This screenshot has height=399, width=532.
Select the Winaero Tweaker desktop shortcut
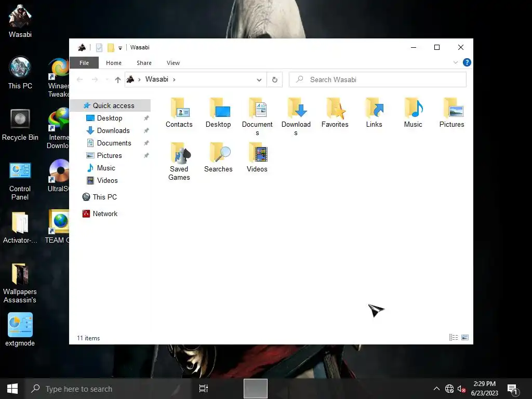58,77
